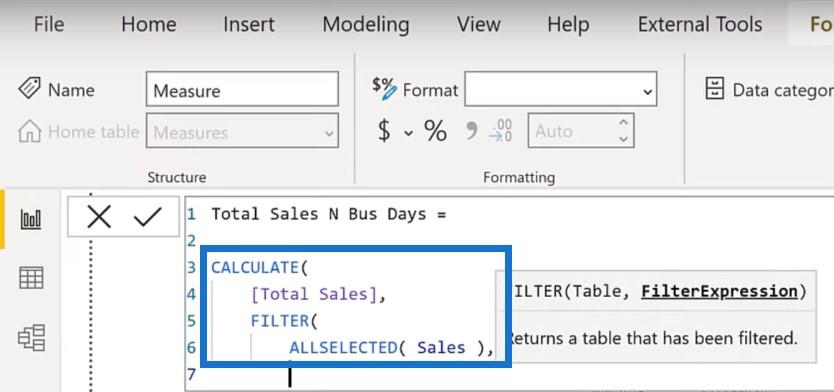Apply percentage format
Screen dimensions: 834x392
pos(435,131)
